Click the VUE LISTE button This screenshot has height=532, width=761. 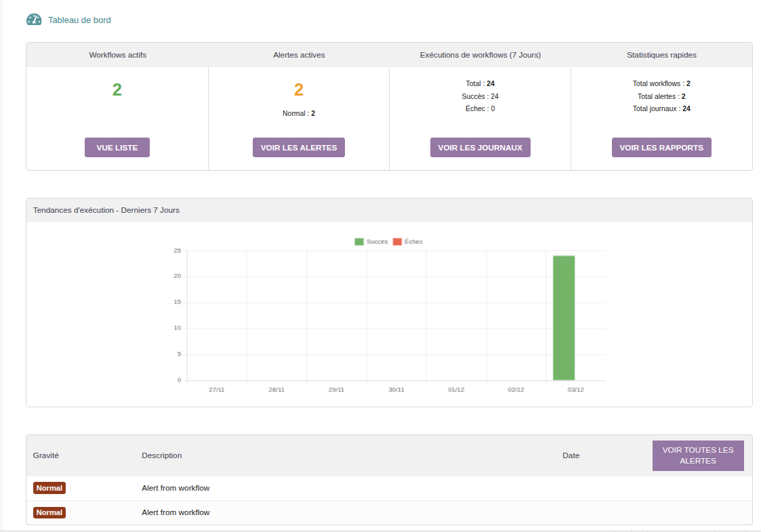117,148
